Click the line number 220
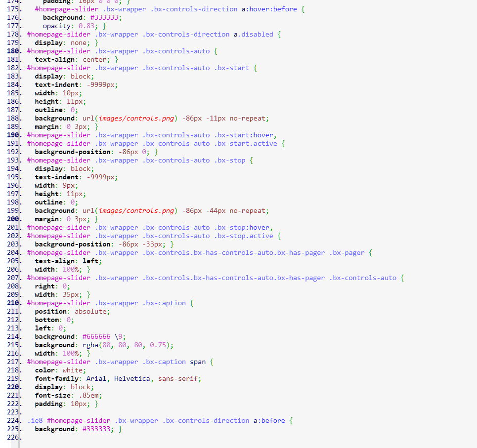This screenshot has width=477, height=448. click(x=14, y=387)
